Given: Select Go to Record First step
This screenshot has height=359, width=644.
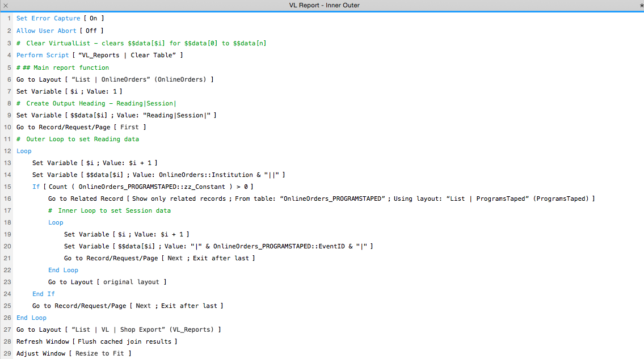Looking at the screenshot, I should point(81,127).
